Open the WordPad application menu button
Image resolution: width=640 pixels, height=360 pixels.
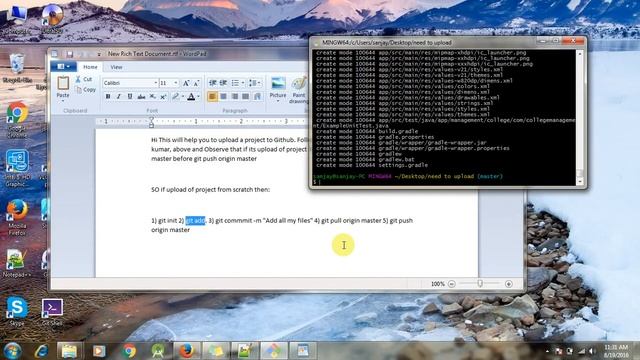(x=63, y=67)
